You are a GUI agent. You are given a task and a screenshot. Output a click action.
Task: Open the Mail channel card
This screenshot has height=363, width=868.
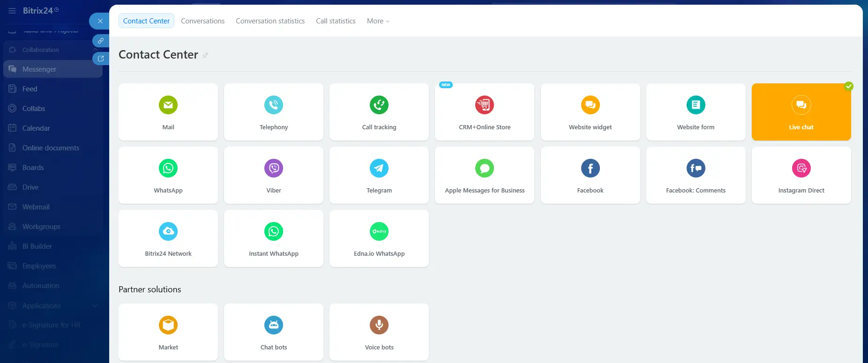[168, 112]
